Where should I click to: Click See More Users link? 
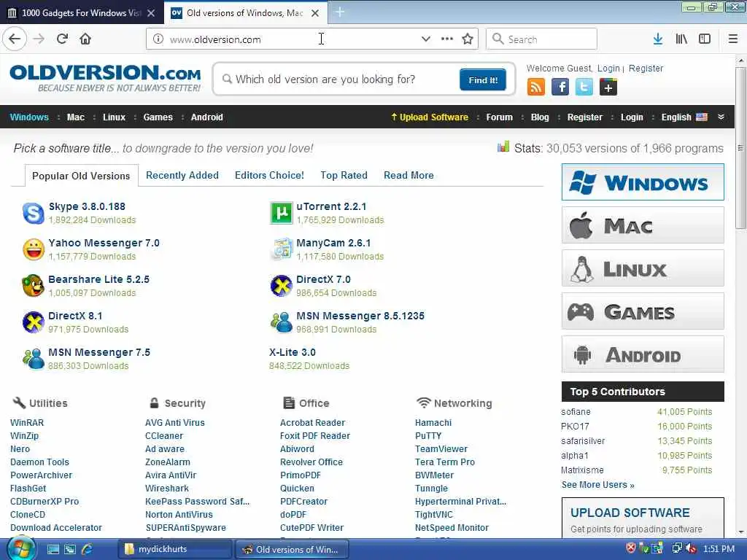pos(598,485)
